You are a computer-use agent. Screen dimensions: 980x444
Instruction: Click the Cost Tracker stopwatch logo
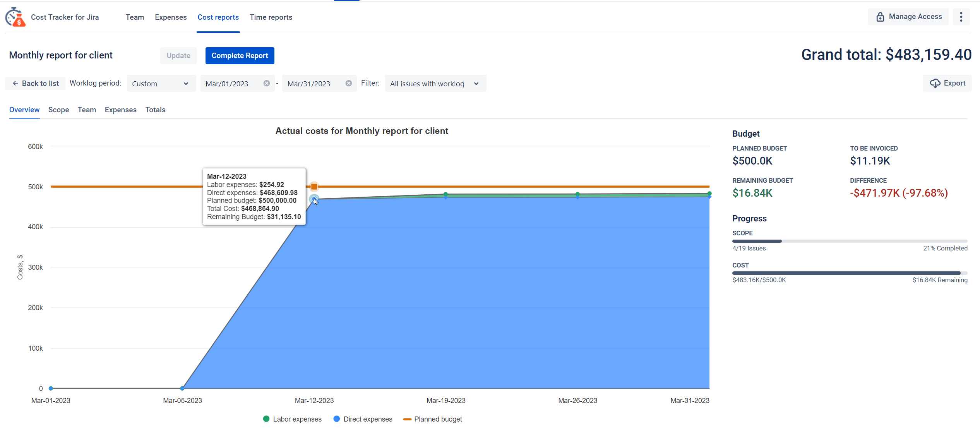[15, 17]
